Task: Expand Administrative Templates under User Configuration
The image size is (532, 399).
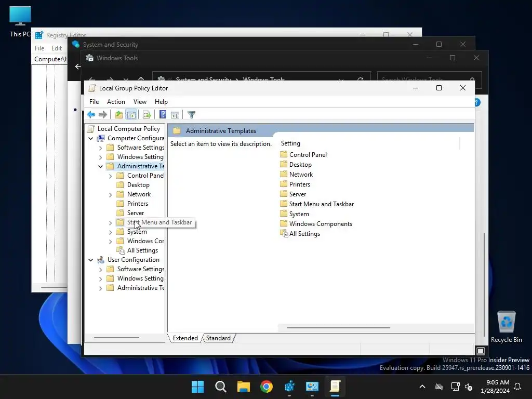Action: [x=100, y=288]
